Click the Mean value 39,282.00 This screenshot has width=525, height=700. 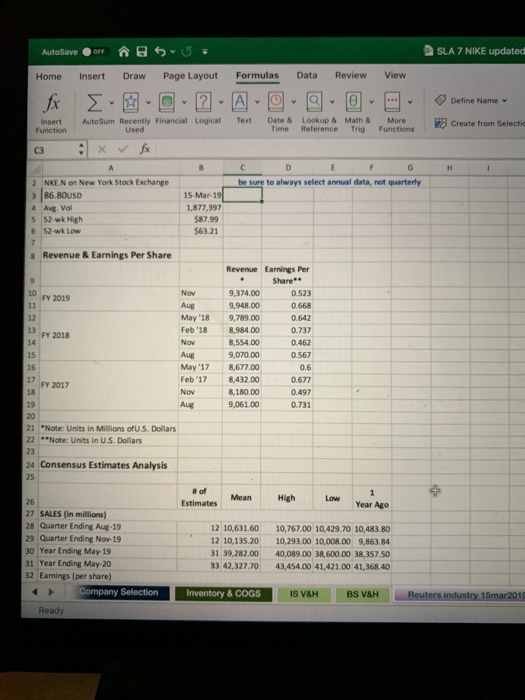(241, 554)
